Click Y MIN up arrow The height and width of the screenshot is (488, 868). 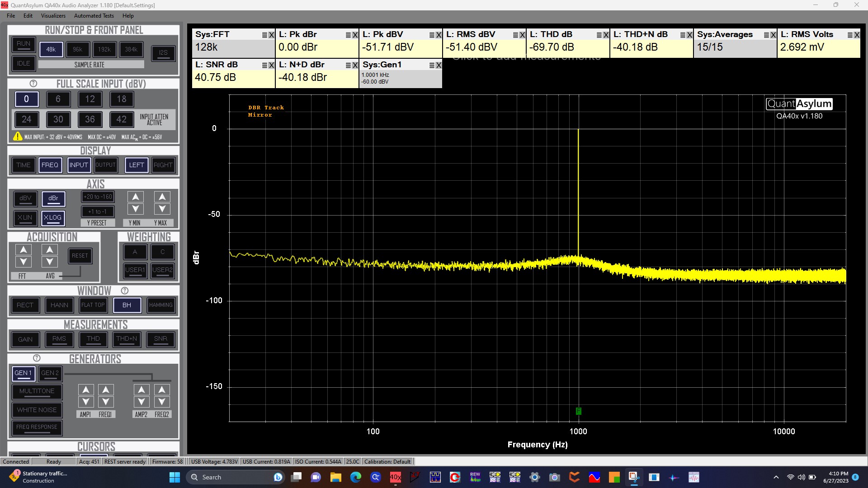coord(135,197)
